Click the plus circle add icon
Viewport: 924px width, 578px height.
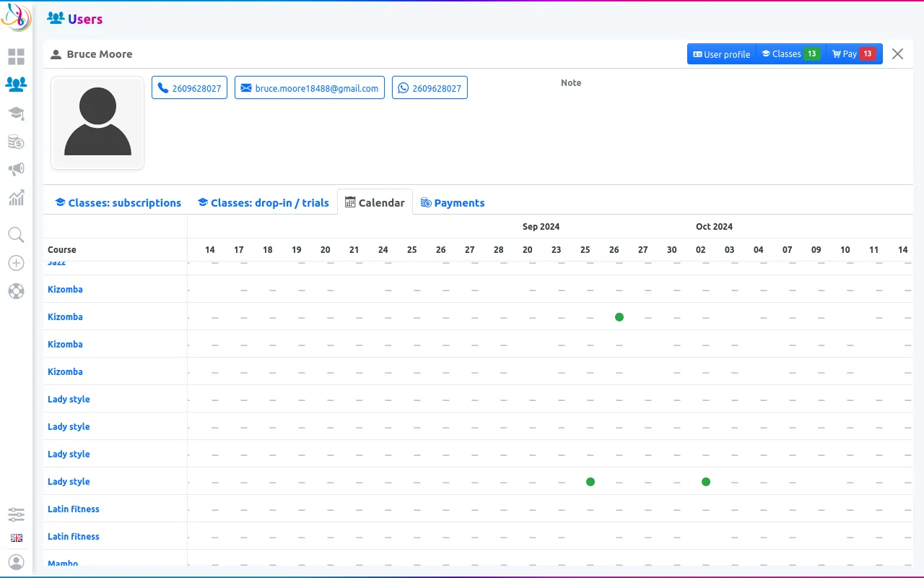tap(16, 263)
